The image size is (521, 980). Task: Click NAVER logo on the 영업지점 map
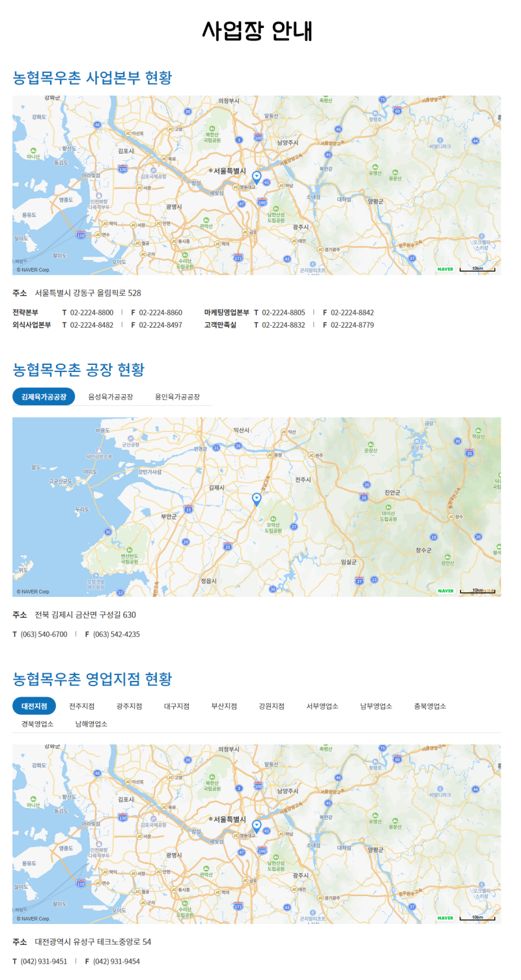[445, 917]
